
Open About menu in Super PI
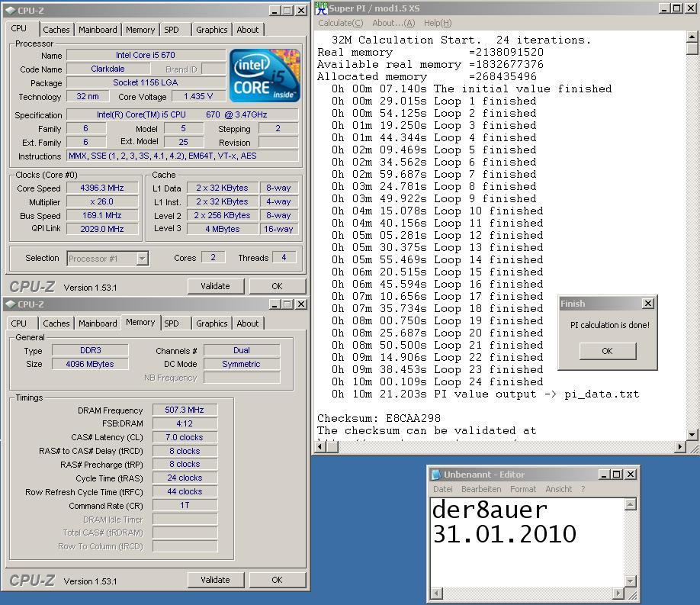(393, 23)
